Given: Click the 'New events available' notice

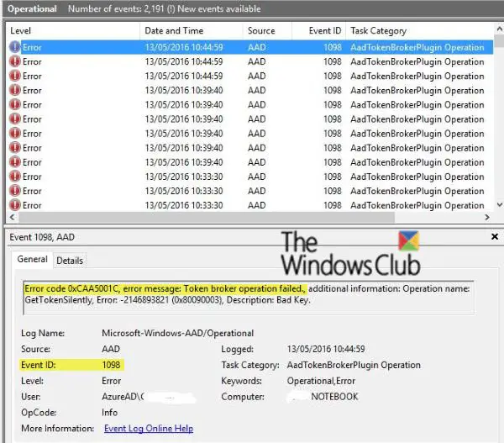Looking at the screenshot, I should tap(219, 8).
